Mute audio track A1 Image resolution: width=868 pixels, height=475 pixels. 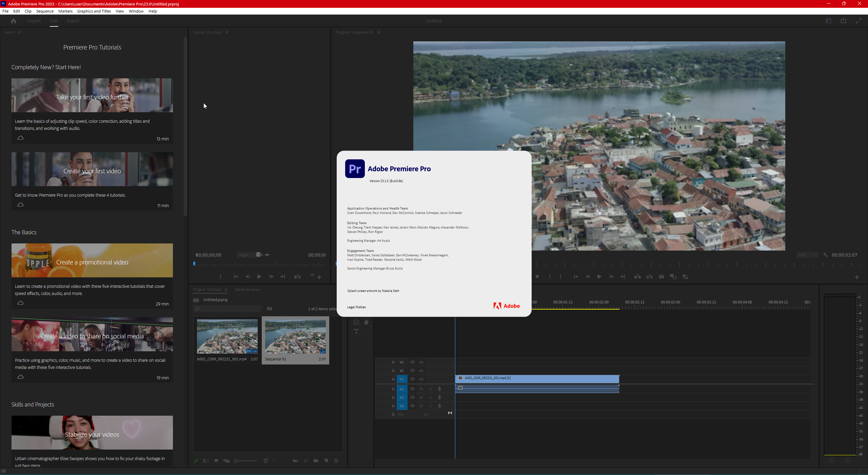click(x=421, y=389)
